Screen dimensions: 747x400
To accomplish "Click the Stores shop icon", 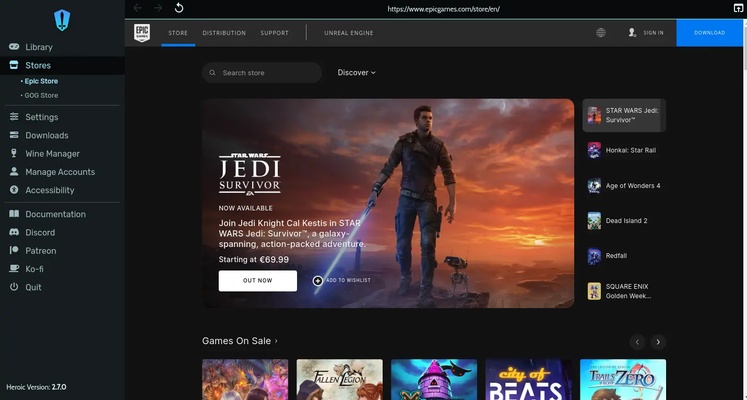I will tap(14, 65).
